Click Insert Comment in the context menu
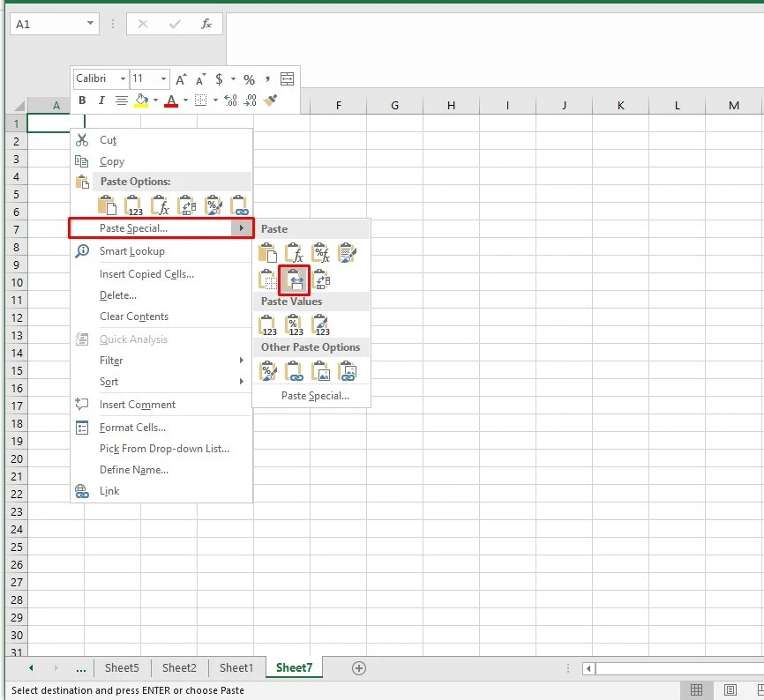 pyautogui.click(x=138, y=405)
